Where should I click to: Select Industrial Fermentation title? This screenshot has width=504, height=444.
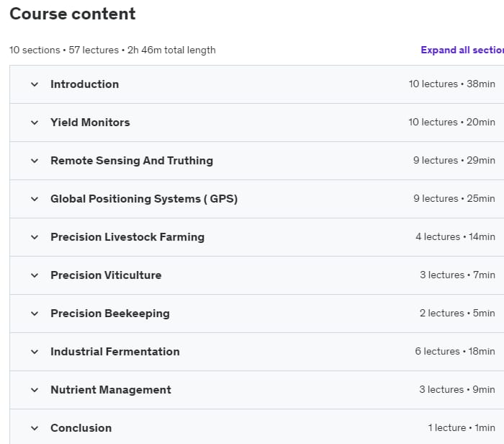pos(115,352)
